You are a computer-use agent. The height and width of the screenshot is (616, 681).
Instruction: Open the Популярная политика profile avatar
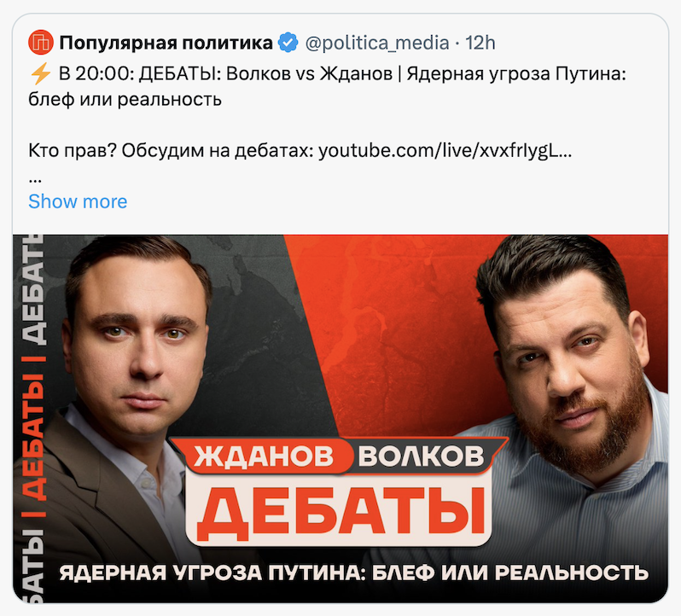point(40,42)
